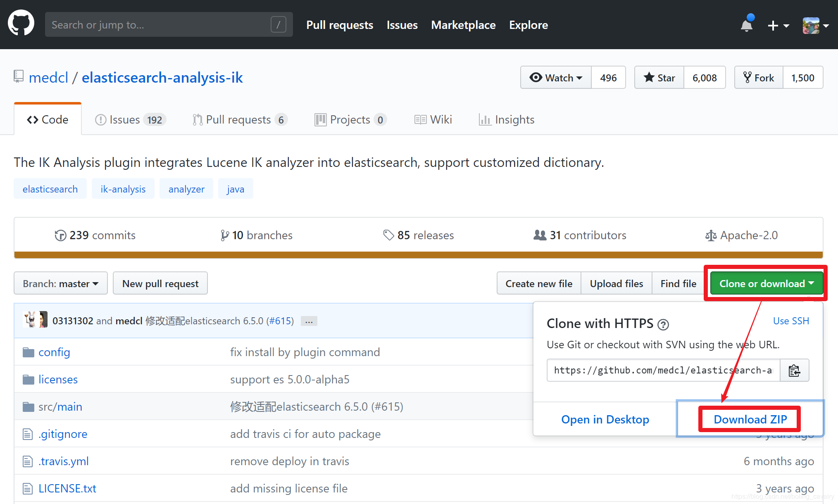Switch to Use SSH
This screenshot has width=838, height=504.
tap(790, 321)
